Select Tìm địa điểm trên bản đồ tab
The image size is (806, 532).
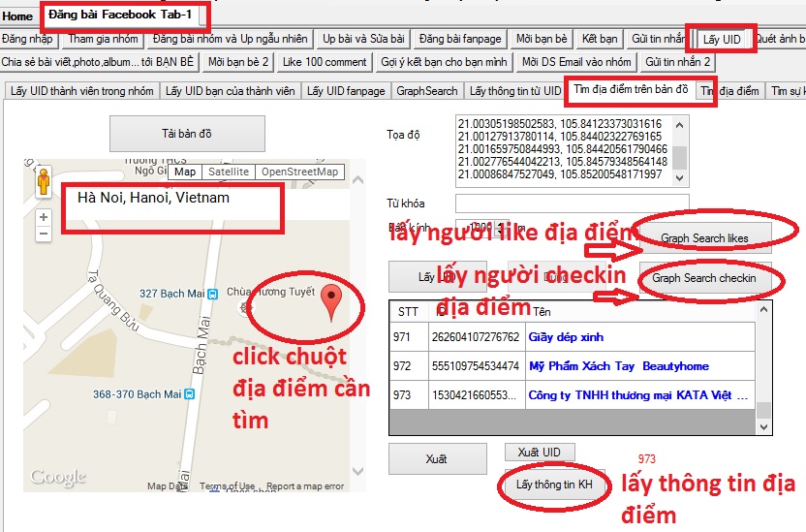click(x=632, y=89)
